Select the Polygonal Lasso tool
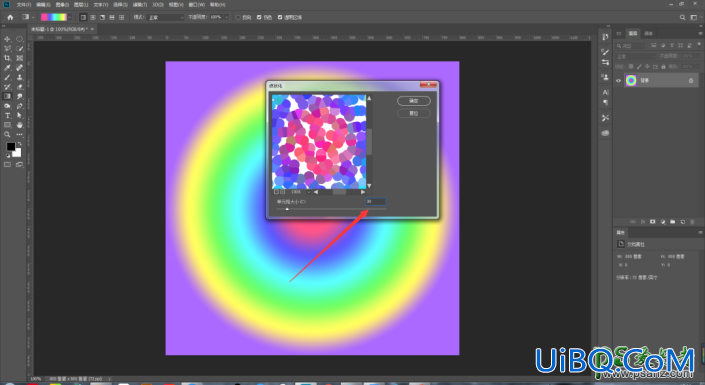The image size is (705, 385). [x=7, y=49]
